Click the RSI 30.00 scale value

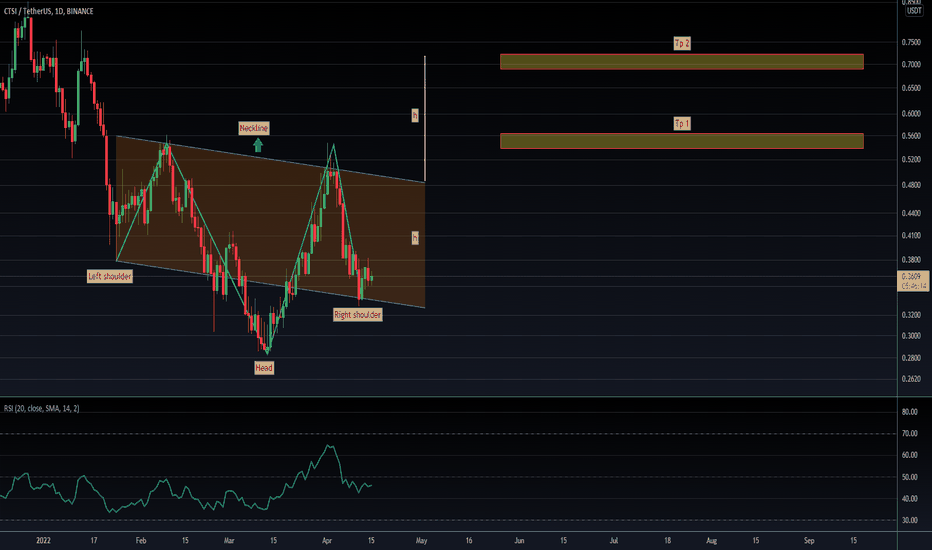[x=909, y=520]
